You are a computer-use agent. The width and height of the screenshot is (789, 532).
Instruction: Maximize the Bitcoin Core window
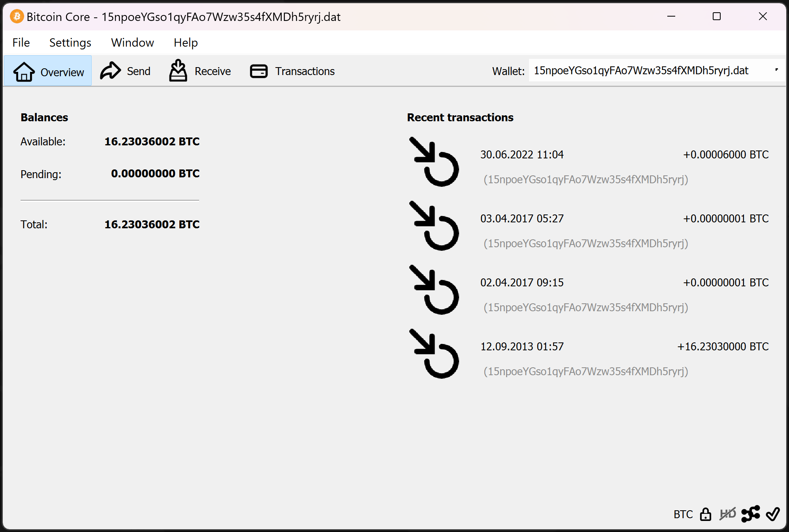pyautogui.click(x=716, y=17)
